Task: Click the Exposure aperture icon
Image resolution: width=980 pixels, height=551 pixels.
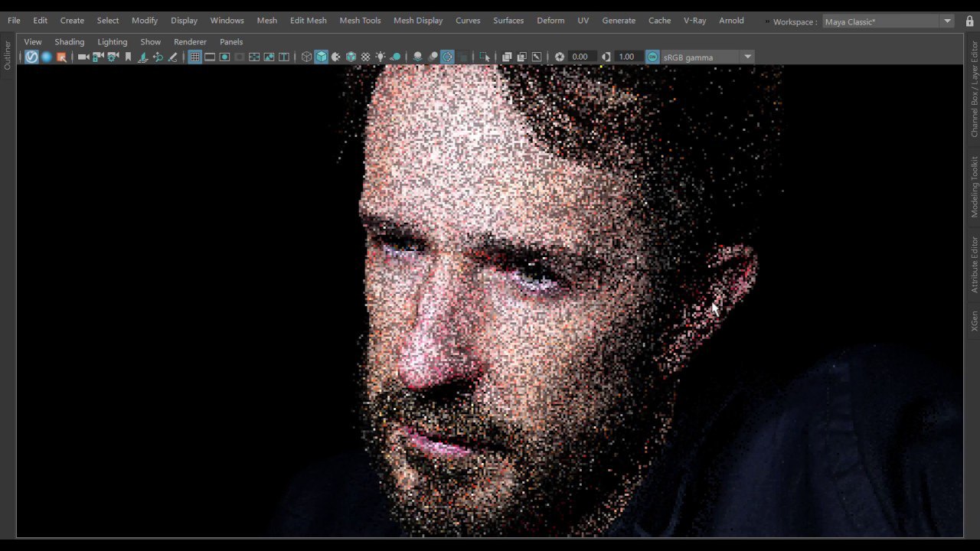Action: [x=560, y=57]
